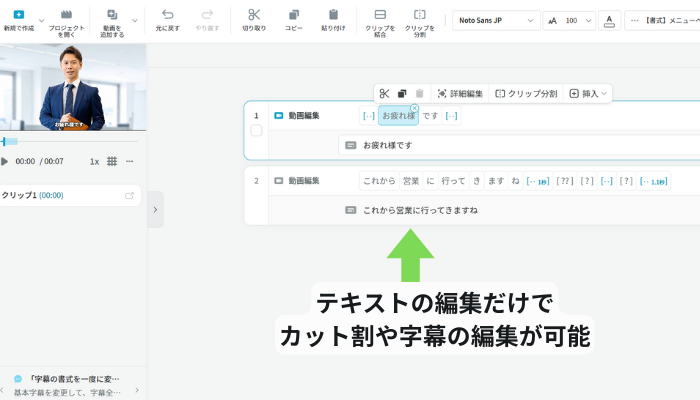
Task: Select the [??] unknown chip
Action: point(565,181)
